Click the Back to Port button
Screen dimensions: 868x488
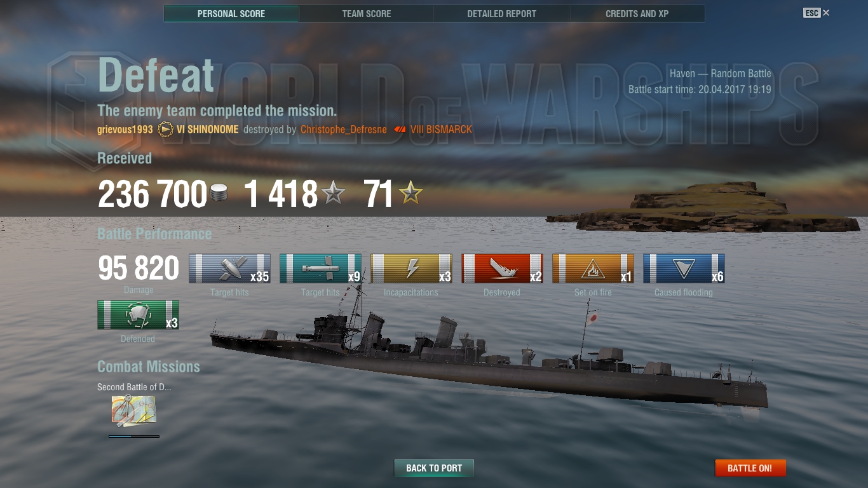point(434,468)
